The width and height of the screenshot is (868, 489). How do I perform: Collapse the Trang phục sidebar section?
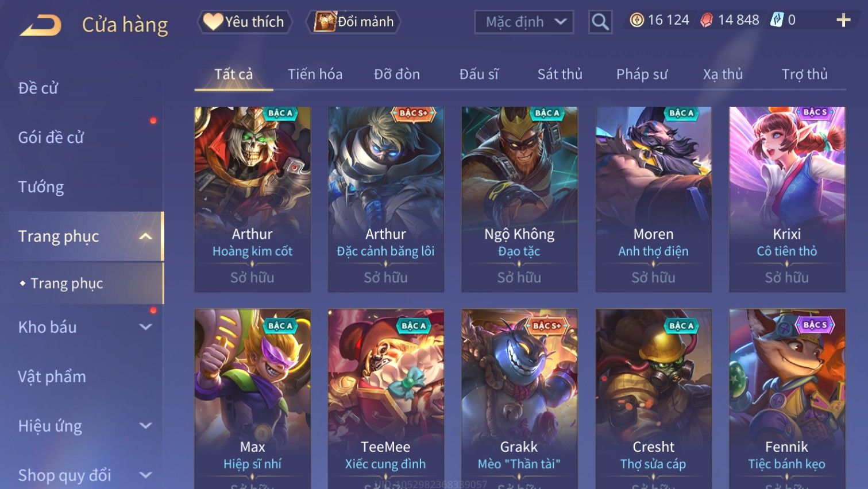tap(146, 236)
